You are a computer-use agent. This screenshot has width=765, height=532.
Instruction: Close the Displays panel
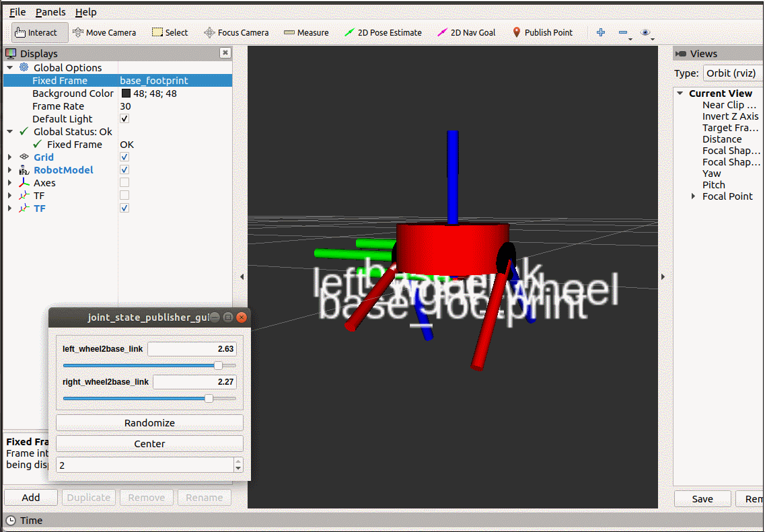click(225, 52)
